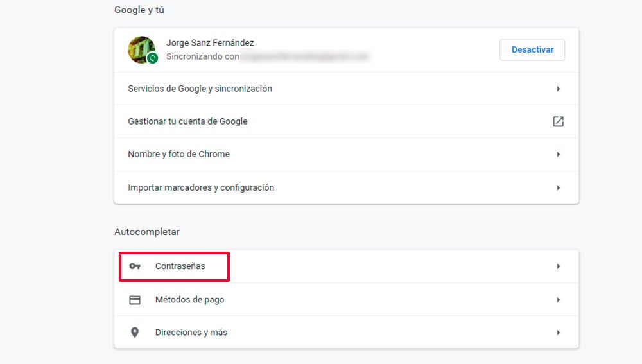Expand arrow for the Contraseñas row
Image resolution: width=642 pixels, height=364 pixels.
coord(558,266)
